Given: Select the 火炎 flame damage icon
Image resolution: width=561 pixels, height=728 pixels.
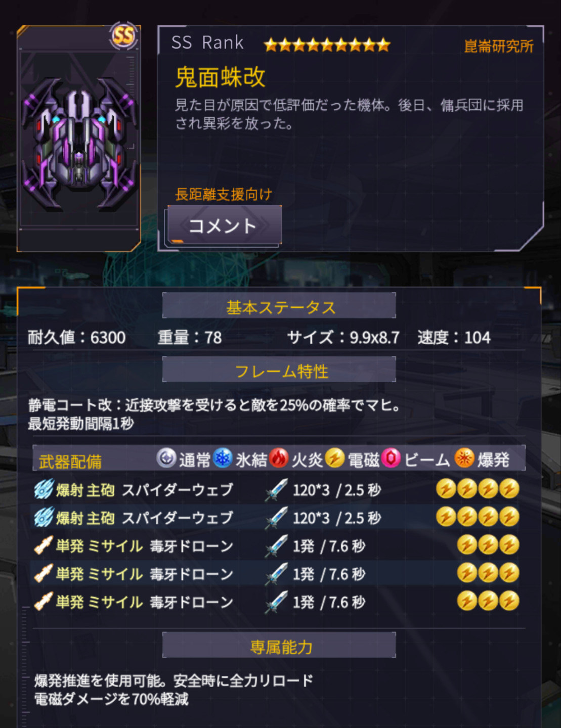Looking at the screenshot, I should (x=278, y=458).
